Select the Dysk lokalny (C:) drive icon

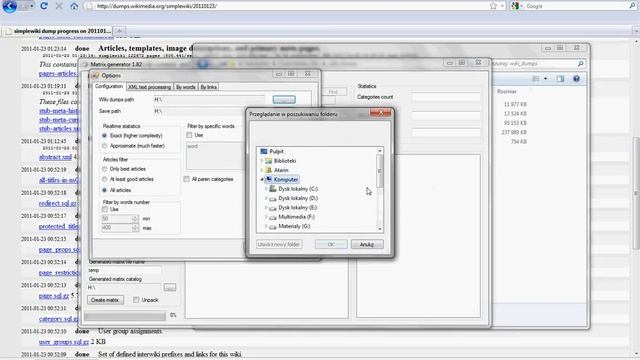pyautogui.click(x=273, y=189)
